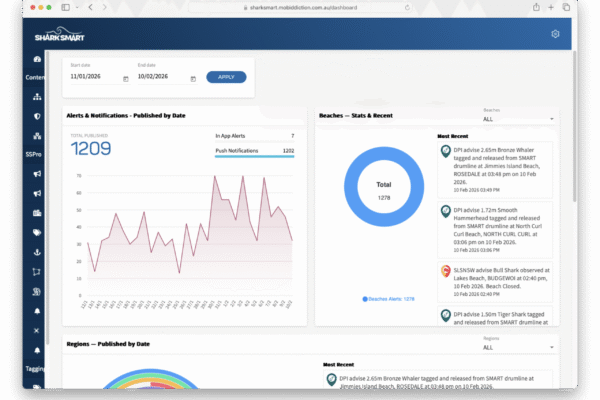This screenshot has height=400, width=600.
Task: Click 'Regions — Published by Date' heading
Action: pos(108,344)
